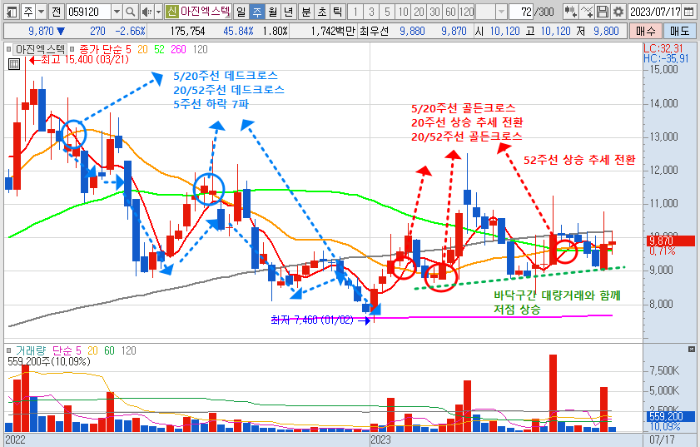Switch chart to tick (틱) period
Image resolution: width=700 pixels, height=447 pixels.
point(338,12)
